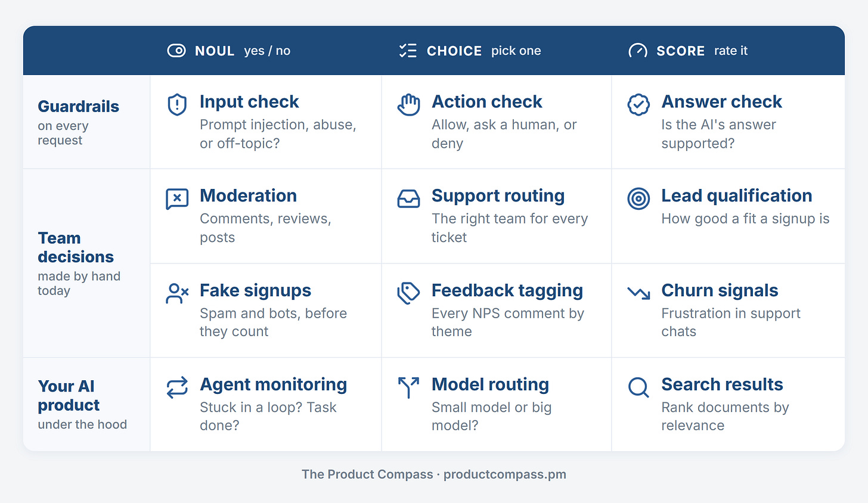Click the tag icon for Feedback tagging

409,293
